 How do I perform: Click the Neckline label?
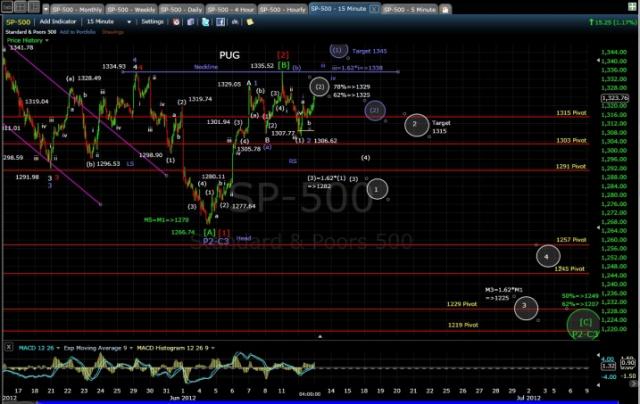coord(206,67)
